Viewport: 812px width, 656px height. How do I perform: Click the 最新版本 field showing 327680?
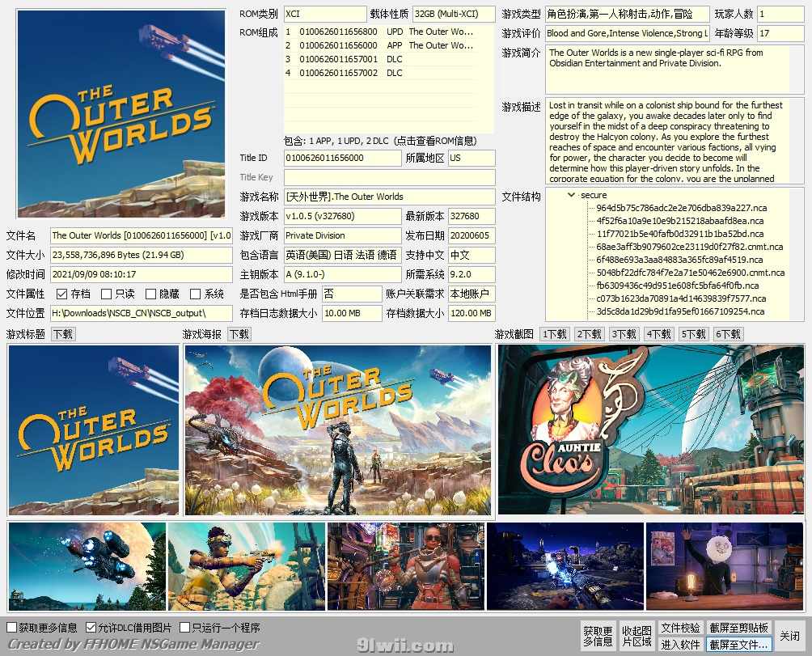[x=472, y=217]
